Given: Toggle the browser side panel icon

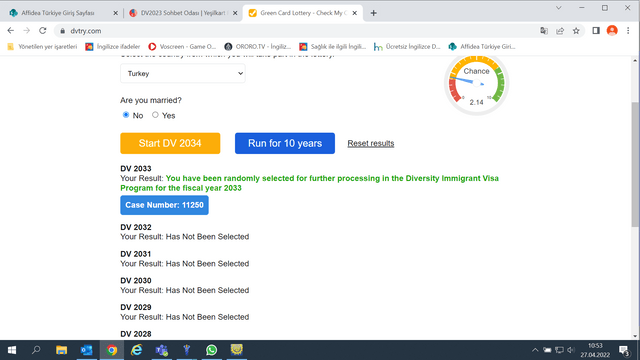Looking at the screenshot, I should [596, 31].
